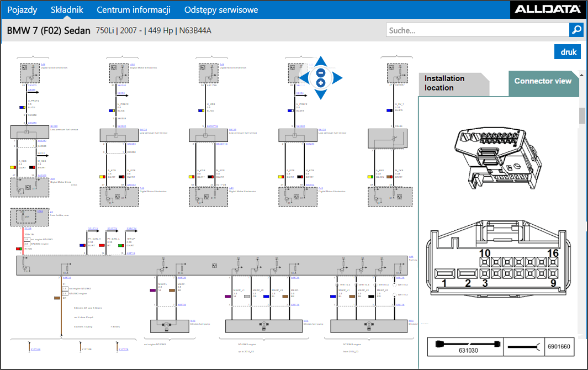Viewport: 588px width, 370px height.
Task: Select the cable icon labeled 631030
Action: (x=468, y=343)
